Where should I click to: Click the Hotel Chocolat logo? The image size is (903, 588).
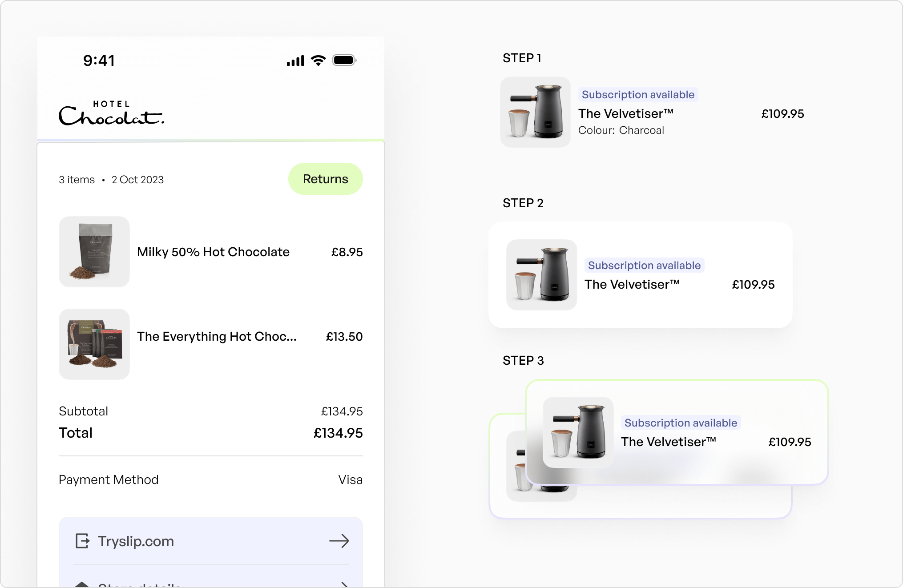(111, 113)
